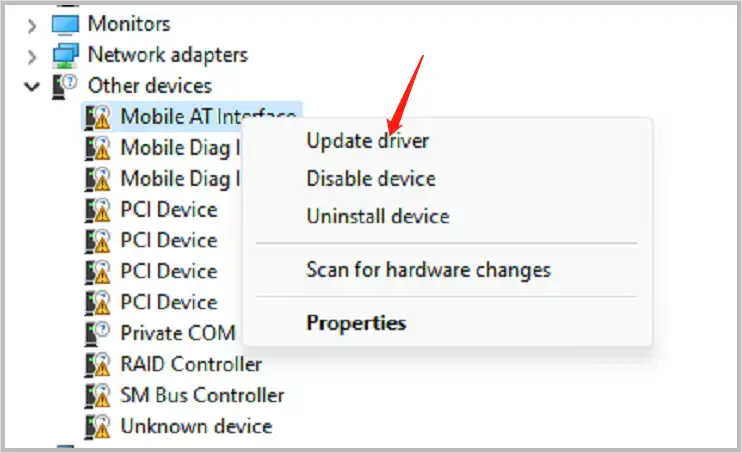The height and width of the screenshot is (453, 742).
Task: Run Scan for hardware changes
Action: pos(428,269)
